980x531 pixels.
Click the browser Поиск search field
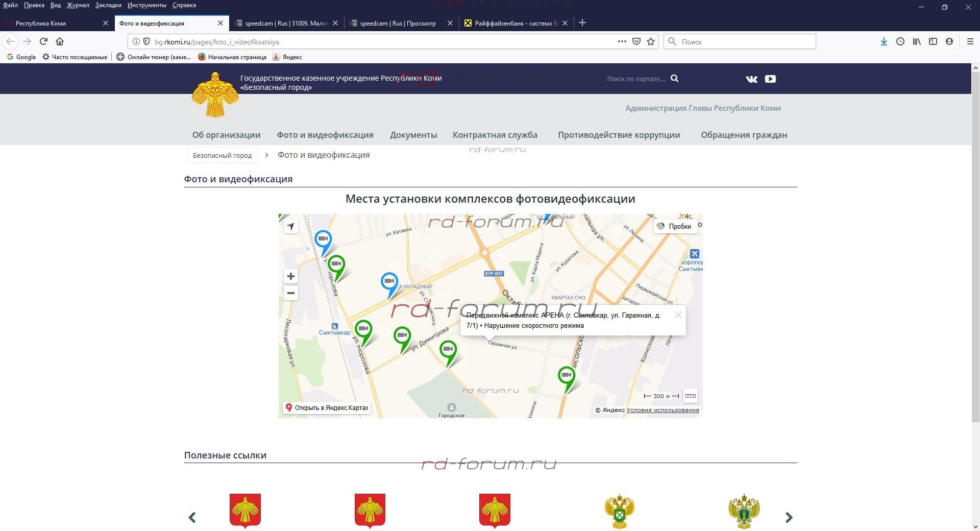click(x=740, y=41)
